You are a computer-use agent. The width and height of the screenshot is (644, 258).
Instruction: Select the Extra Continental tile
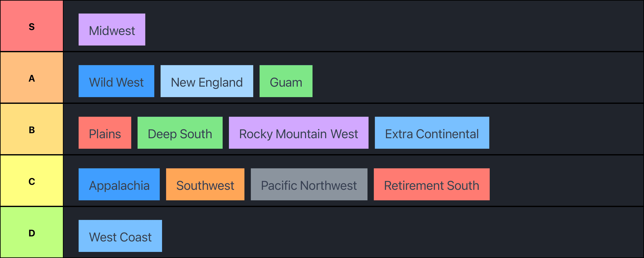click(x=432, y=133)
